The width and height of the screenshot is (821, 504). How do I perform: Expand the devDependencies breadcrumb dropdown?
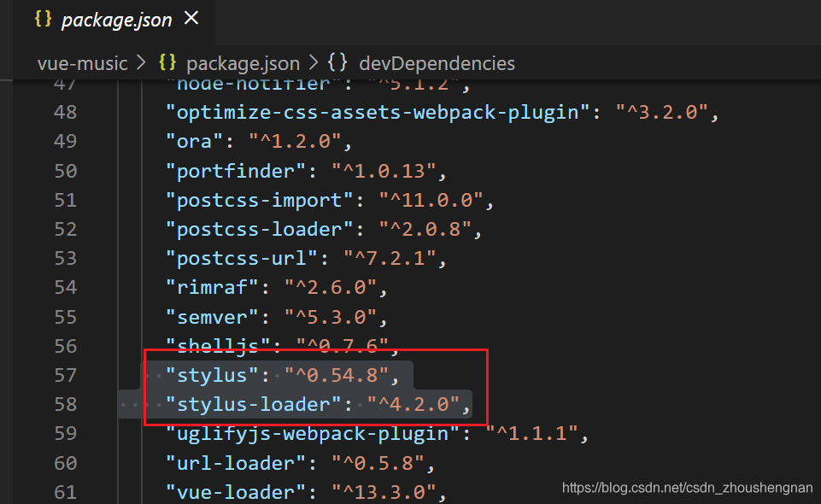tap(437, 63)
